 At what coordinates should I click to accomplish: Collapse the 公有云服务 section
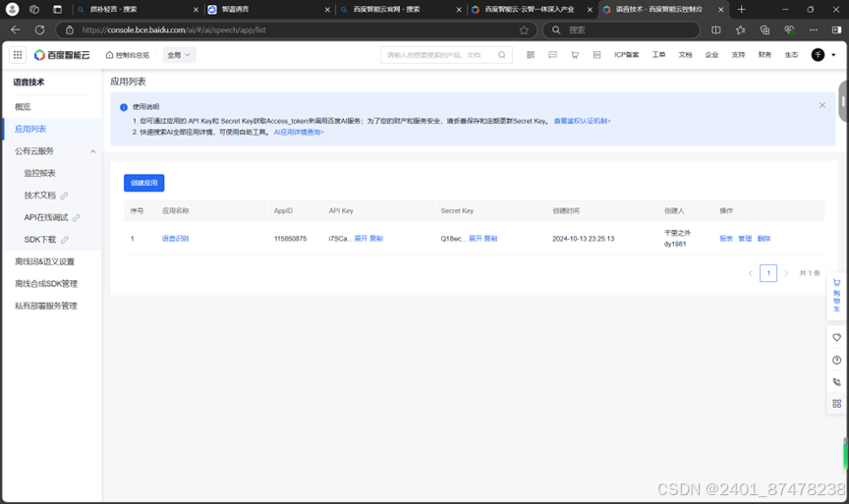93,151
